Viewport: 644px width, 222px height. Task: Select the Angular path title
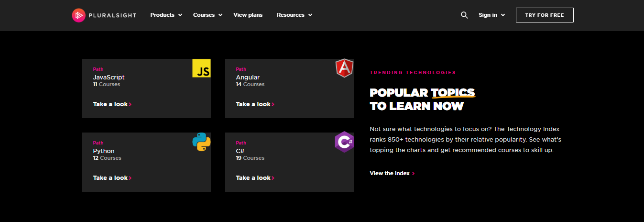(x=248, y=77)
